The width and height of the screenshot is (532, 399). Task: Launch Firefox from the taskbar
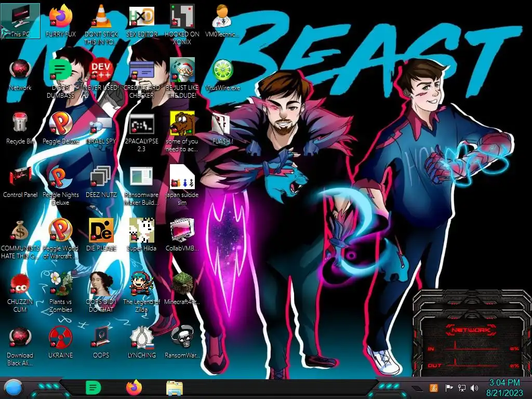[134, 388]
